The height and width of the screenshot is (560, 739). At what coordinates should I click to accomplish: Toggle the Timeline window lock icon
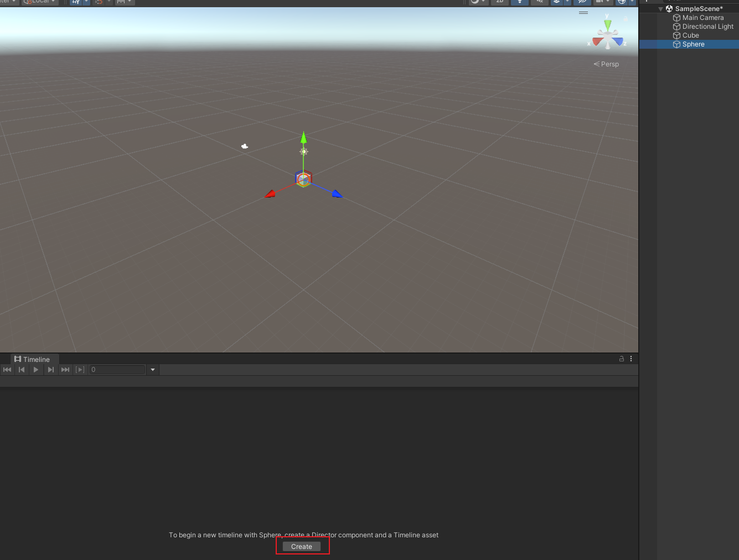point(622,359)
